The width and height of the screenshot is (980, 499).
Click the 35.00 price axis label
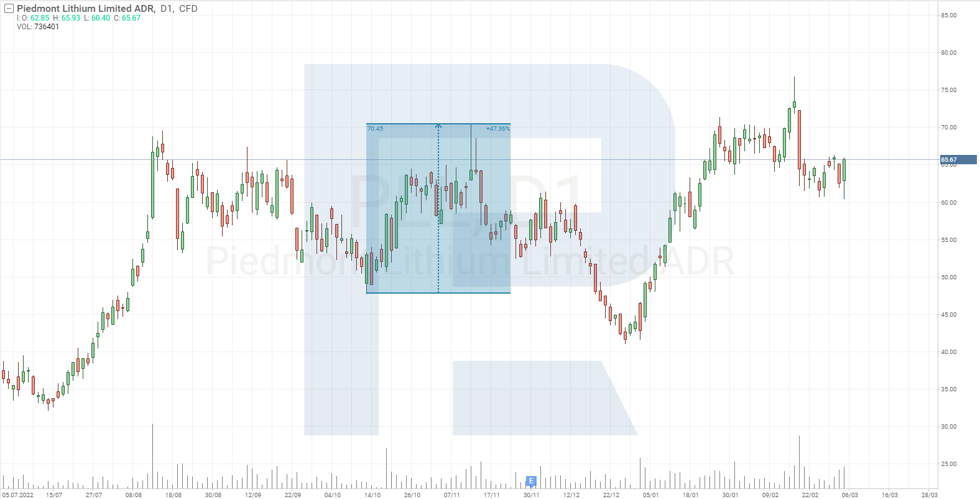pyautogui.click(x=949, y=389)
